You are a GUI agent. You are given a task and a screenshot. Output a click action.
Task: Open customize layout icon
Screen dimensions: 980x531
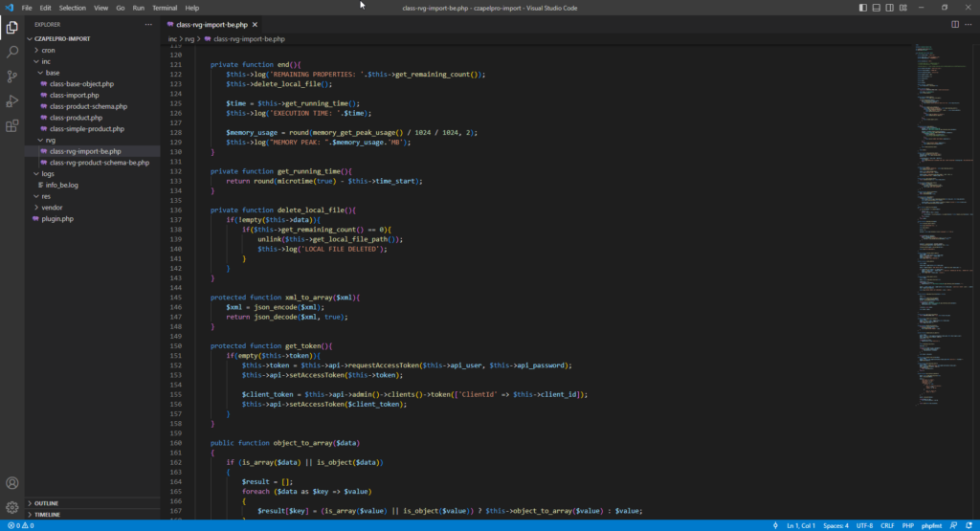[903, 8]
